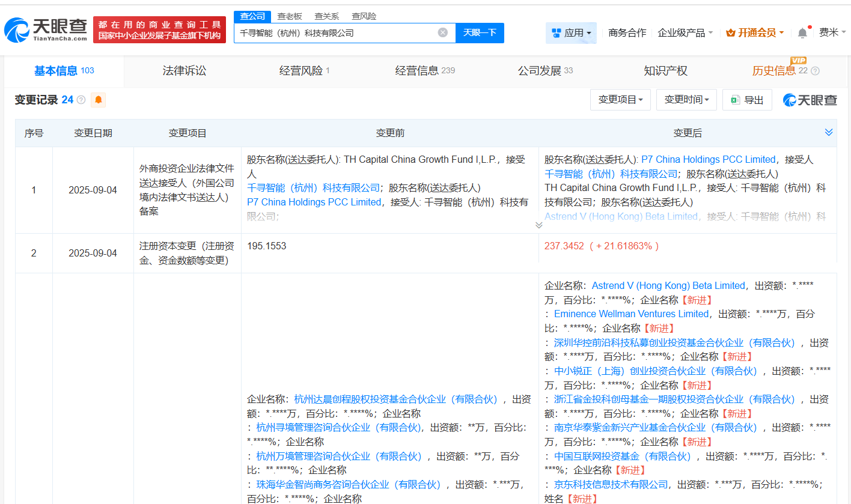Open the 开通会员 dropdown menu
Viewport: 851px width, 504px height.
pos(755,32)
